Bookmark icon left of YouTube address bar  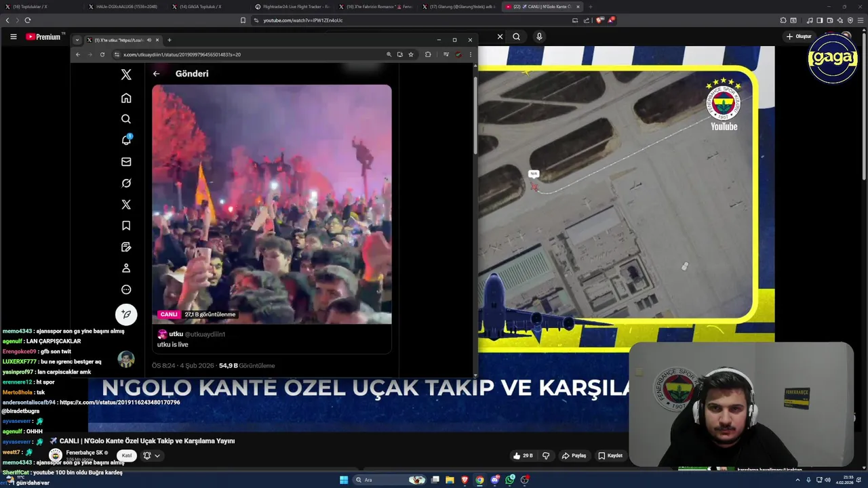coord(243,20)
